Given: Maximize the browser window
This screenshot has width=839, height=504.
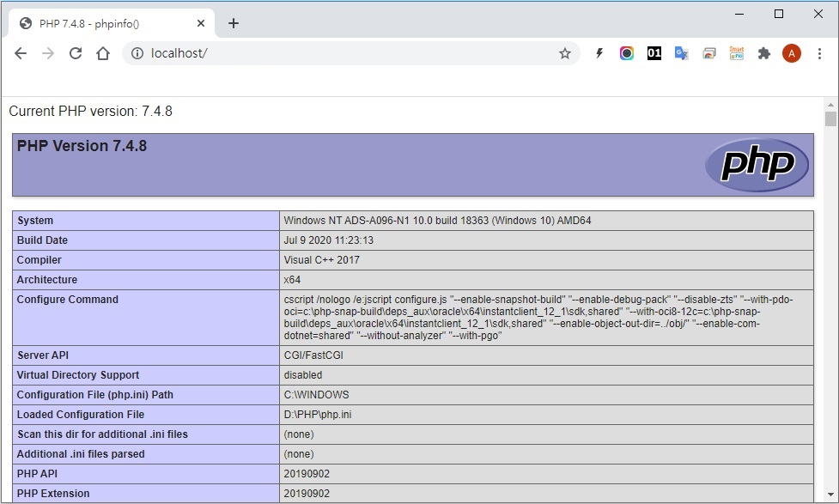Looking at the screenshot, I should [779, 14].
